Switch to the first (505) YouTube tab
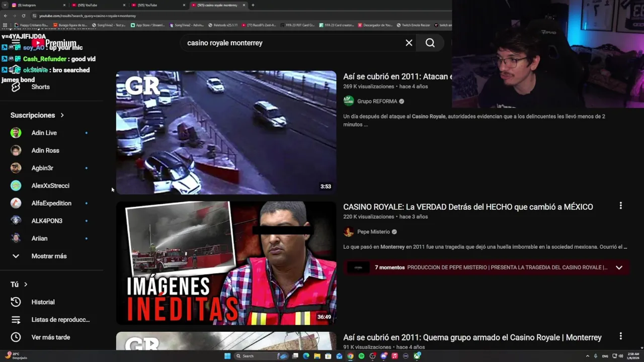This screenshot has width=644, height=362. 98,5
